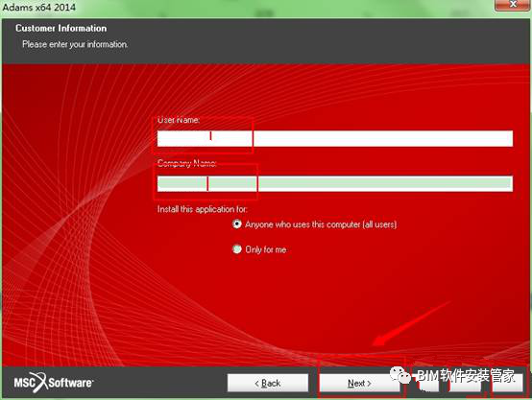
Task: Go back with the Back button
Action: pos(268,383)
